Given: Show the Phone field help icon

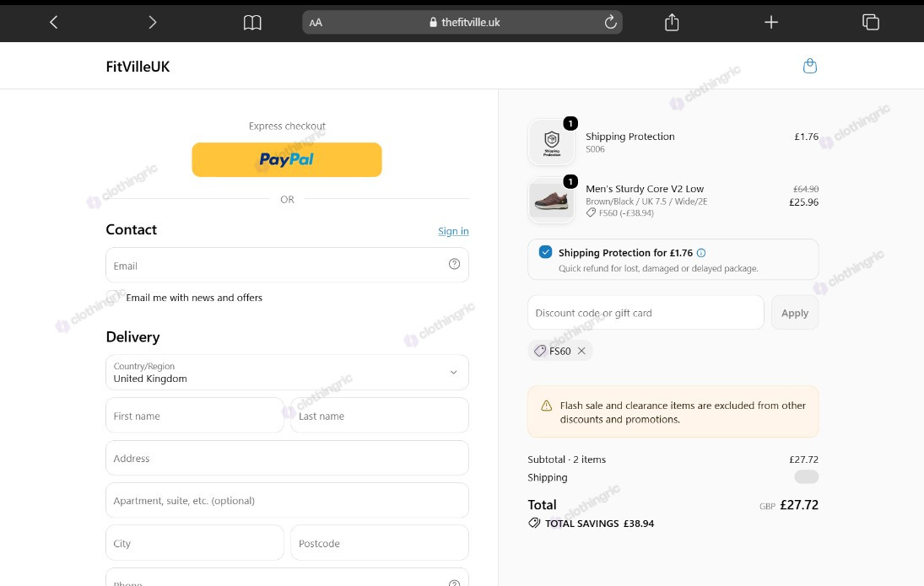Looking at the screenshot, I should pos(454,583).
